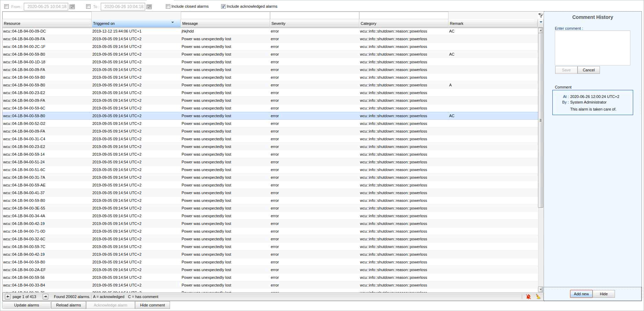
Task: Click into the Enter comment text box
Action: coord(592,48)
